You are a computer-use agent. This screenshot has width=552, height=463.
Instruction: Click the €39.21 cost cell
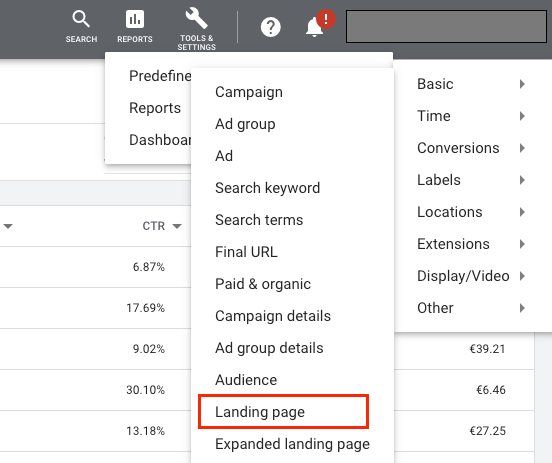point(488,349)
